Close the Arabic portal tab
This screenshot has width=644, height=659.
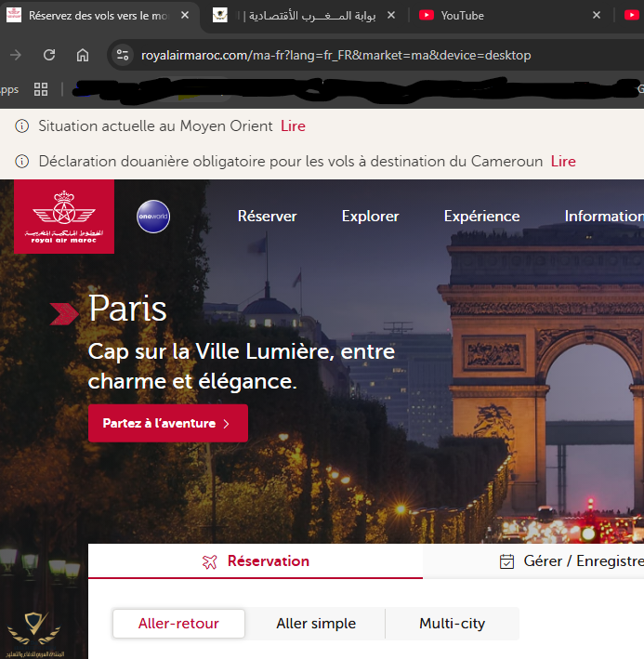pos(391,16)
